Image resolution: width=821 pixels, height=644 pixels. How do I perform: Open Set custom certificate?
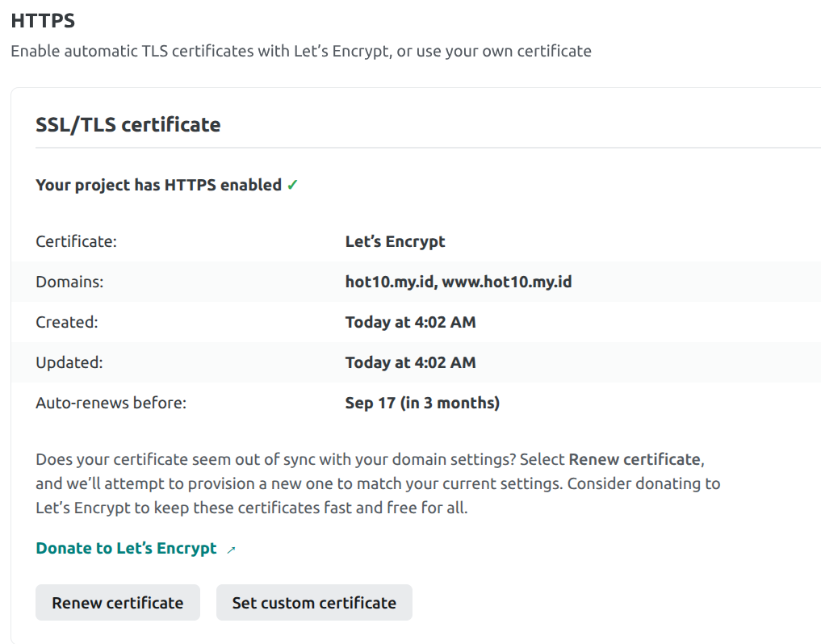pyautogui.click(x=314, y=603)
